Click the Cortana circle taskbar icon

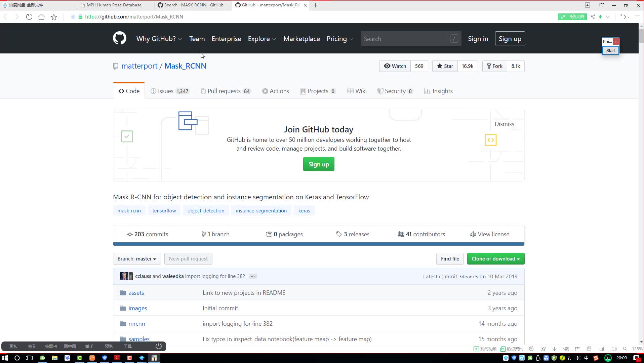pyautogui.click(x=17, y=358)
